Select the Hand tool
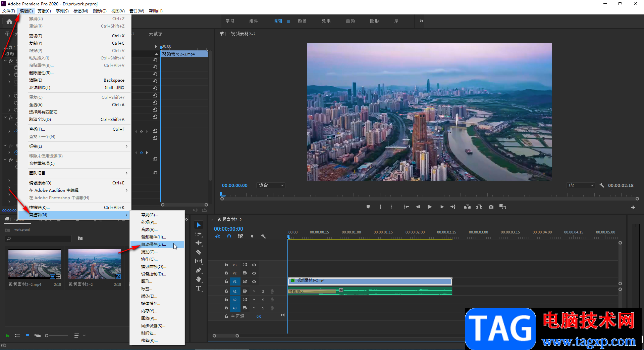The image size is (644, 350). click(199, 279)
